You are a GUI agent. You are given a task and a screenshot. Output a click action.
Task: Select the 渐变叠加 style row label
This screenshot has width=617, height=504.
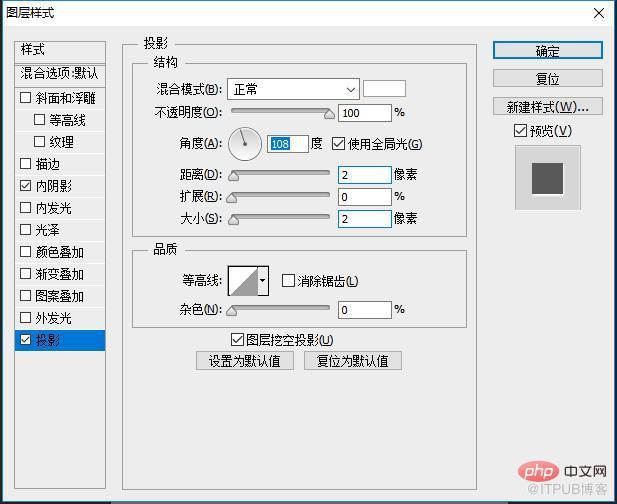click(x=59, y=273)
